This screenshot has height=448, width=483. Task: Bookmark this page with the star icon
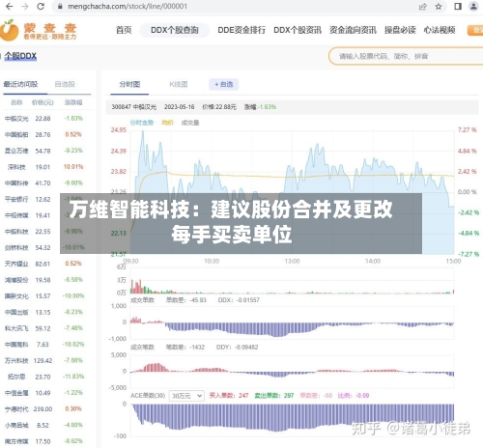pyautogui.click(x=439, y=7)
